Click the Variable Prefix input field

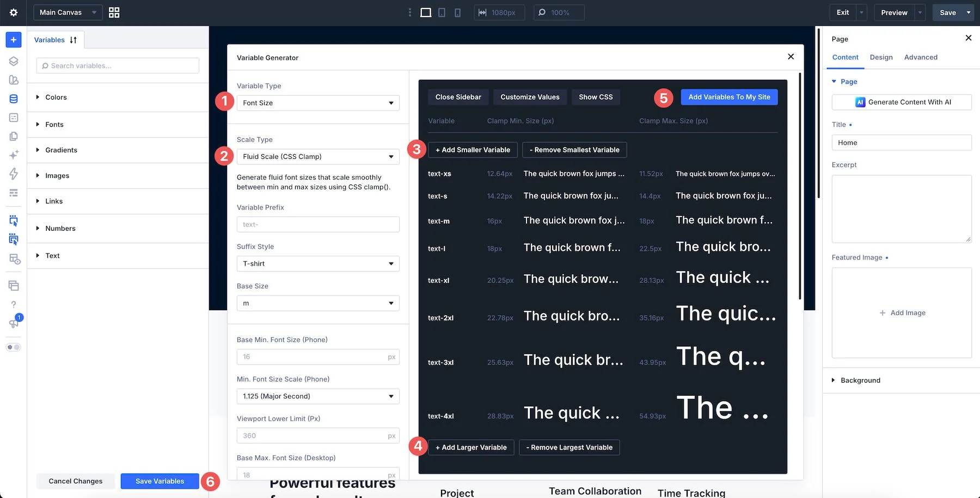318,224
